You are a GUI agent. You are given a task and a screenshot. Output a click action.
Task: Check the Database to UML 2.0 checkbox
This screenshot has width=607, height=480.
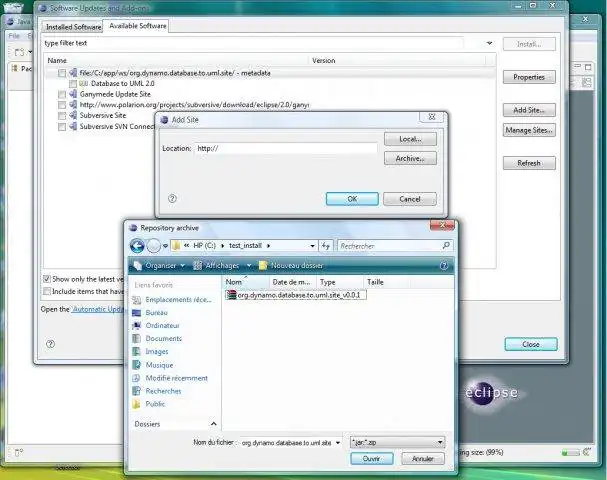(x=73, y=84)
